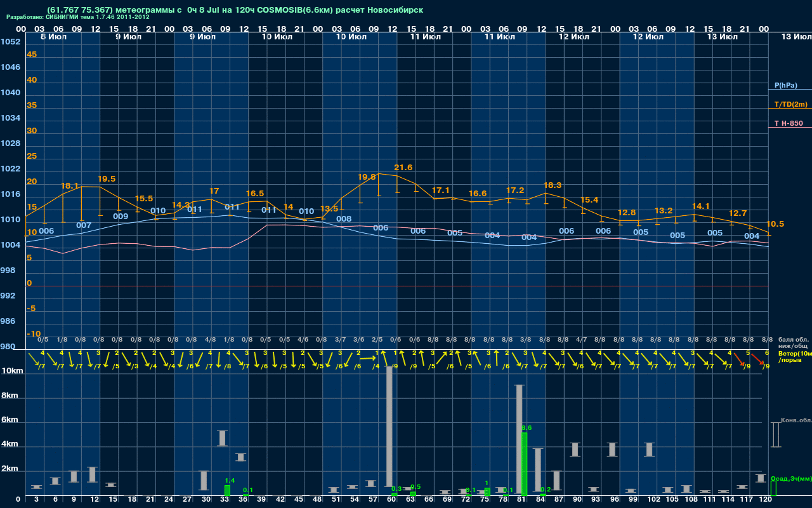Click the 998 pressure axis label
This screenshot has height=508, width=812.
8,271
